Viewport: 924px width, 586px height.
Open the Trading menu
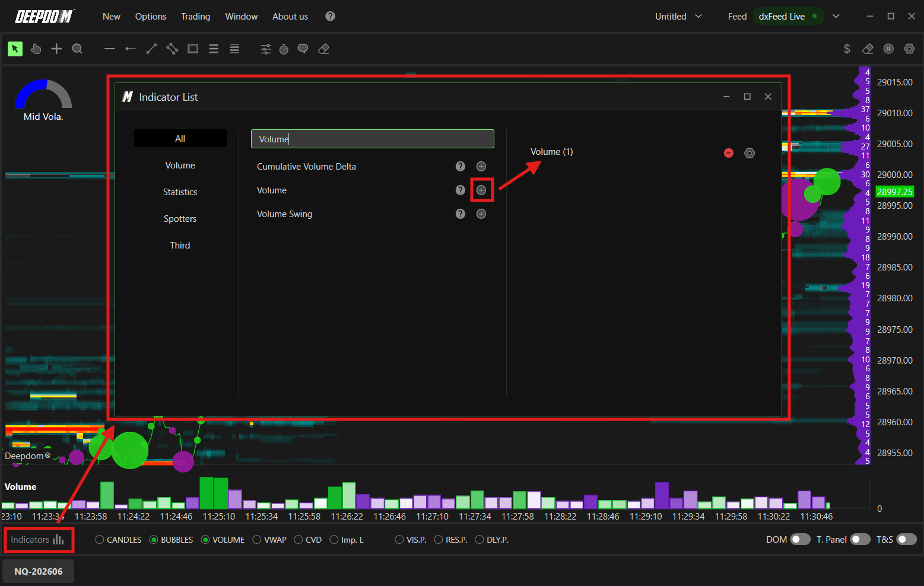pyautogui.click(x=196, y=17)
